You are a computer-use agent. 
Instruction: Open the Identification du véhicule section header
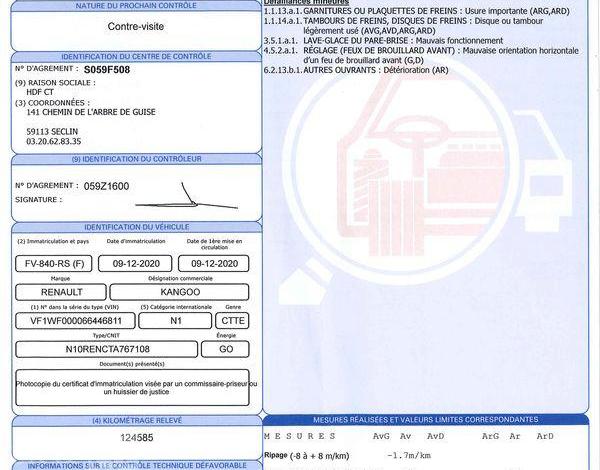130,228
